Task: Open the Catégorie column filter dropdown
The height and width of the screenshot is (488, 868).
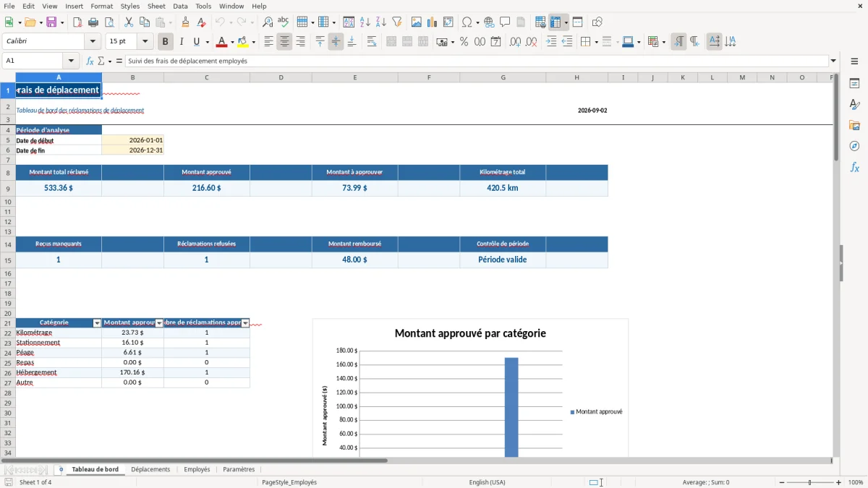Action: pos(98,323)
